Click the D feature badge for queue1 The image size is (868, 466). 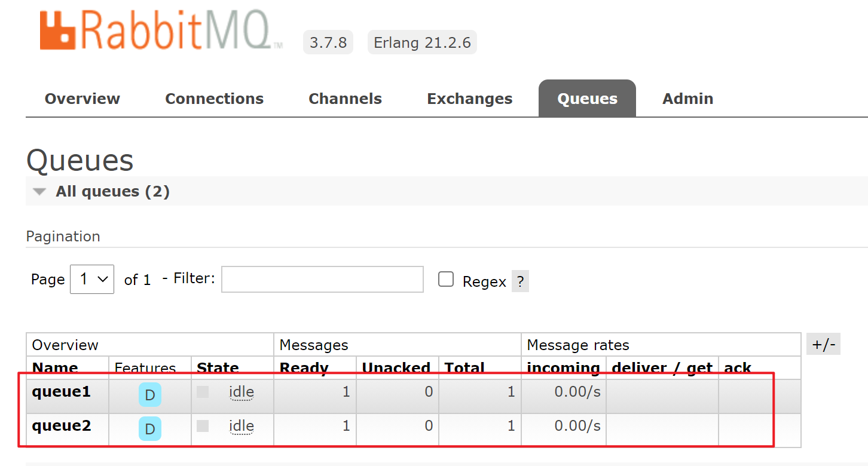point(150,395)
